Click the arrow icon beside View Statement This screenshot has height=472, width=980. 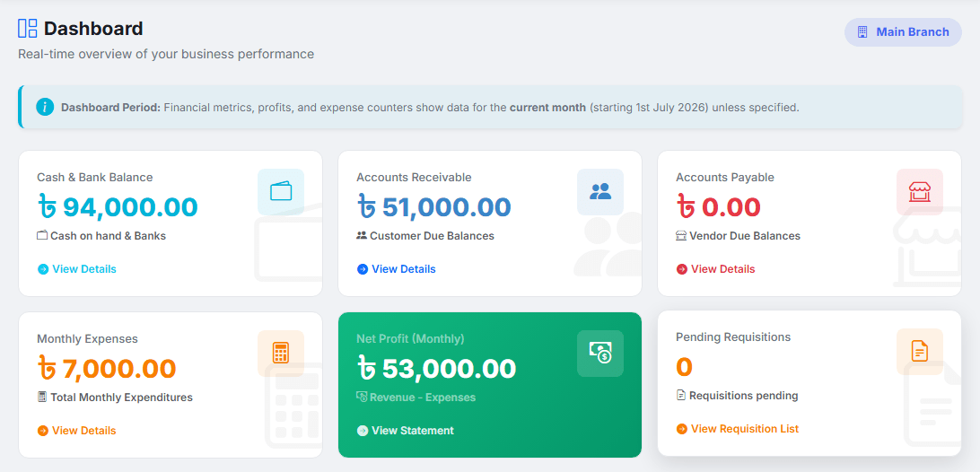click(362, 431)
